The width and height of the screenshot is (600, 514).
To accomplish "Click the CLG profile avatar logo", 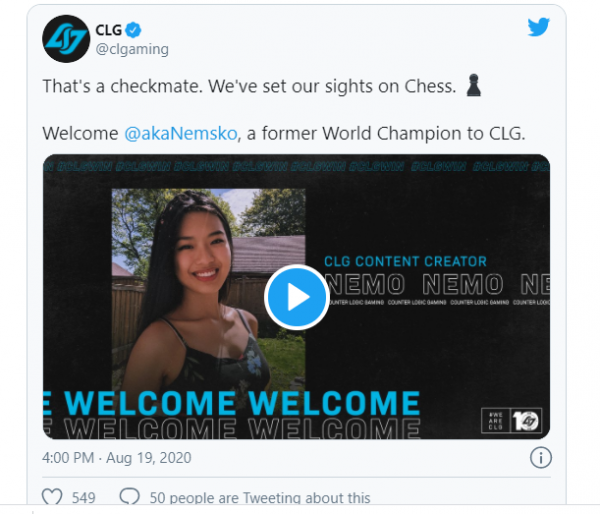I will click(x=66, y=39).
